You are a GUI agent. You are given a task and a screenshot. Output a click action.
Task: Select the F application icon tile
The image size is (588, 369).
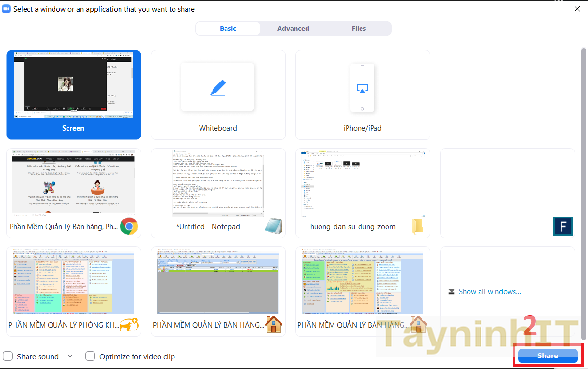[x=562, y=226]
